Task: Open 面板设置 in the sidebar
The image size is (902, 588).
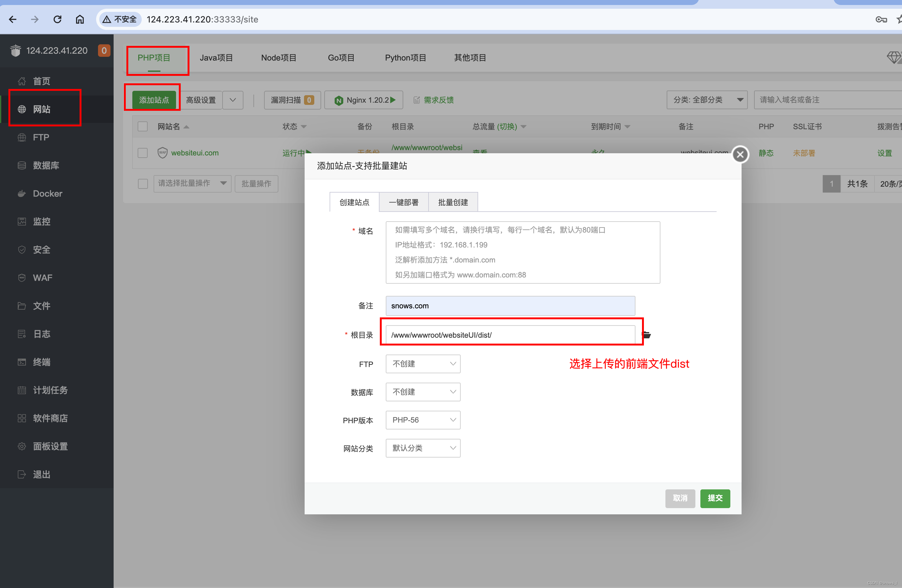Action: point(50,446)
